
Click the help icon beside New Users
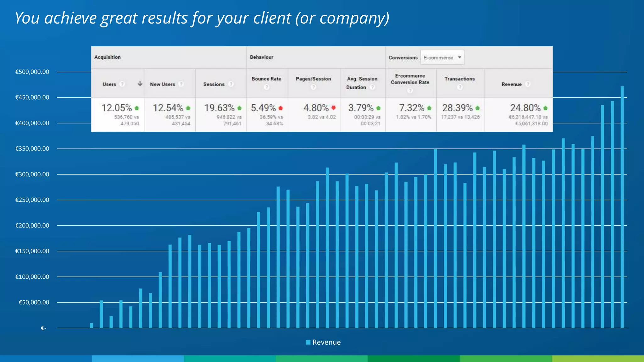tap(181, 84)
